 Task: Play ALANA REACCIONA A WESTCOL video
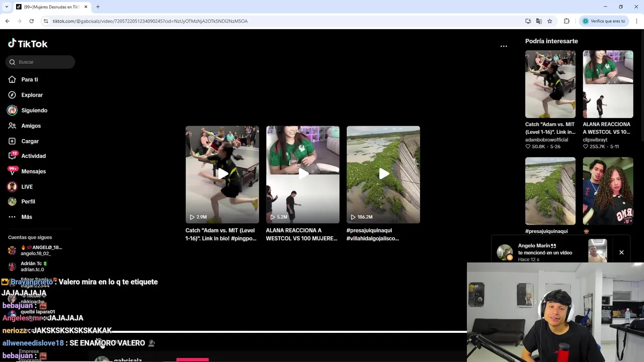pos(303,174)
